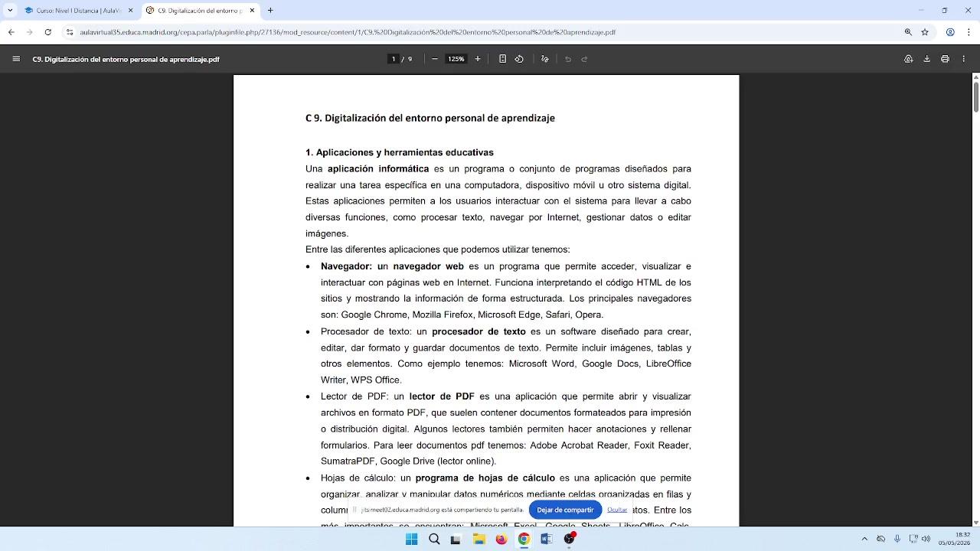Stop sharing with Dejar de compartir
Image resolution: width=980 pixels, height=551 pixels.
pos(565,510)
